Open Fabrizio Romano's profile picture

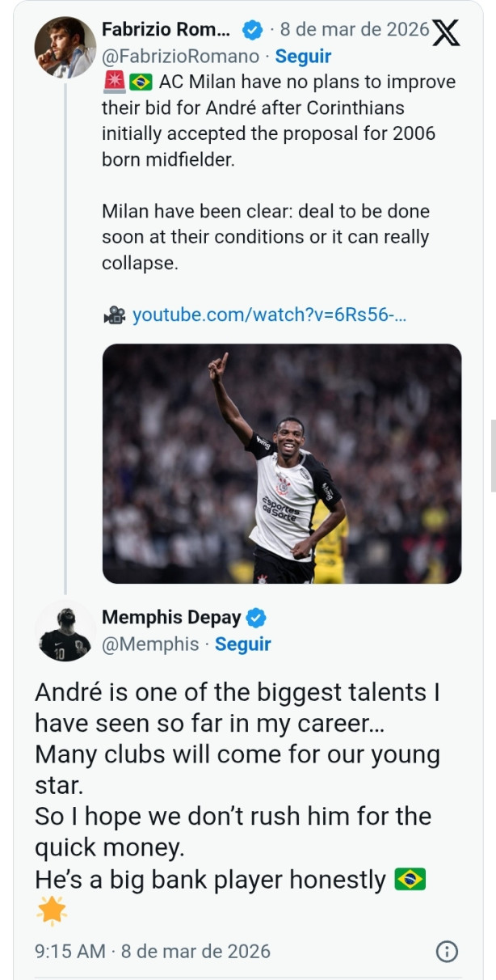point(65,47)
